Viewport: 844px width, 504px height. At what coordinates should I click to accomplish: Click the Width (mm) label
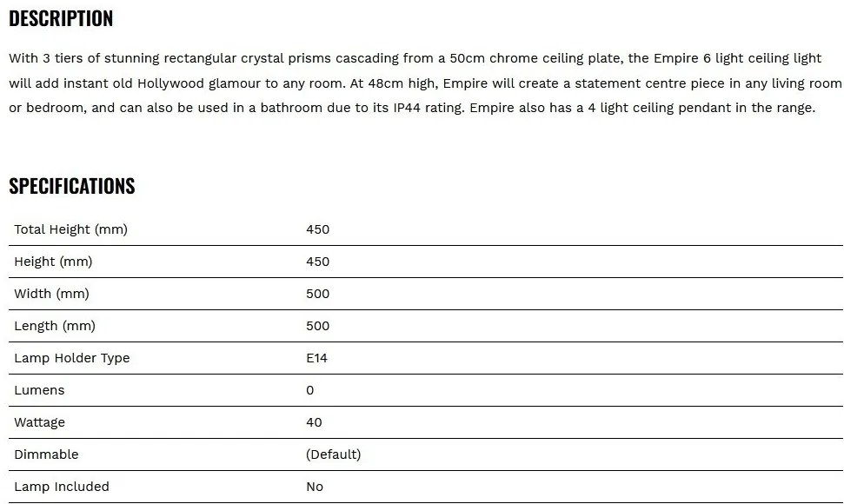click(x=51, y=295)
